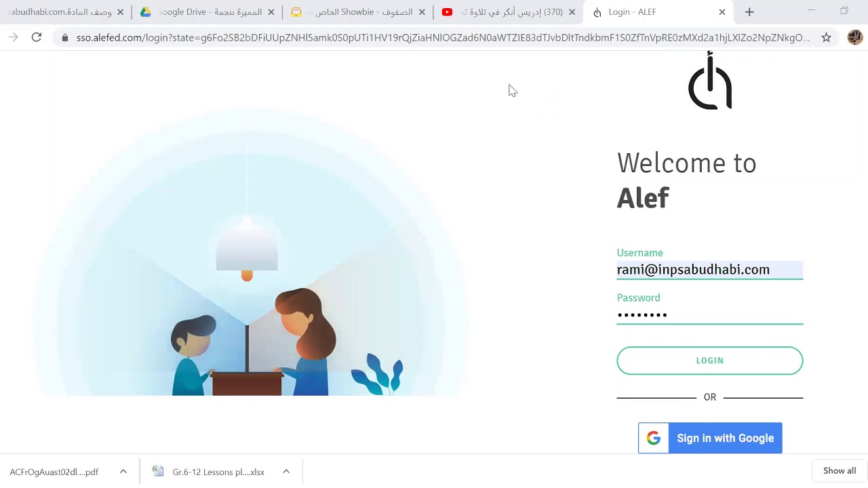This screenshot has width=868, height=488.
Task: Click the Google Drive tab favicon
Action: coord(145,12)
